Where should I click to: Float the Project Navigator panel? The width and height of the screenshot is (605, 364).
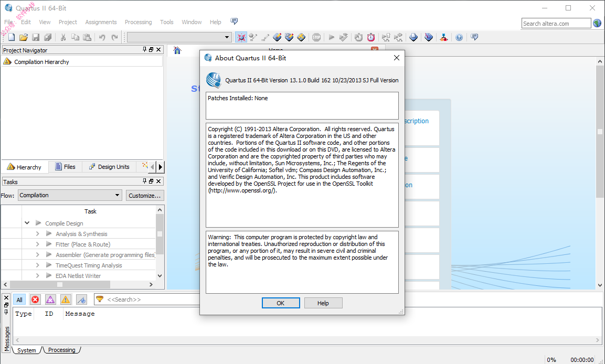pos(151,49)
